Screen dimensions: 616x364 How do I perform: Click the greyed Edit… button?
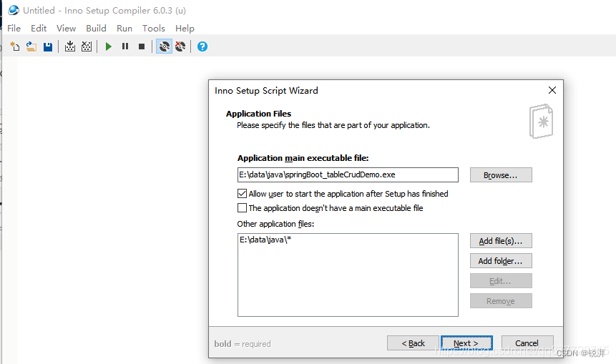[x=501, y=281]
